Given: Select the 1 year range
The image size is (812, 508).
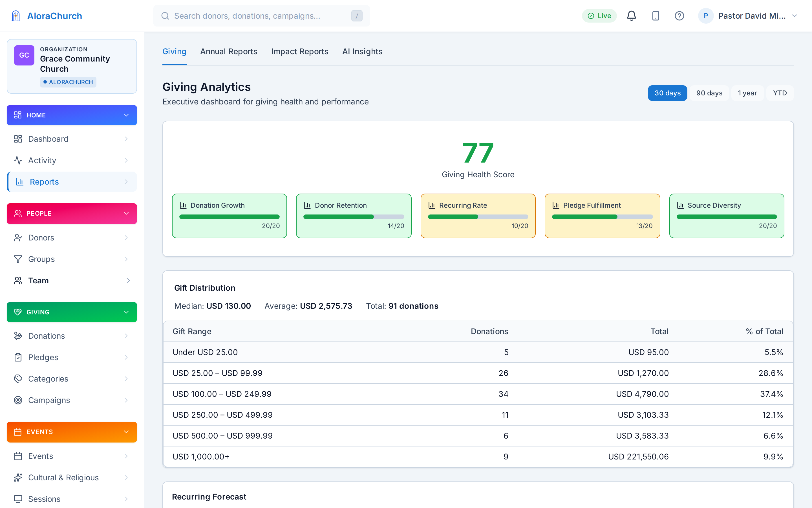Looking at the screenshot, I should [x=747, y=93].
